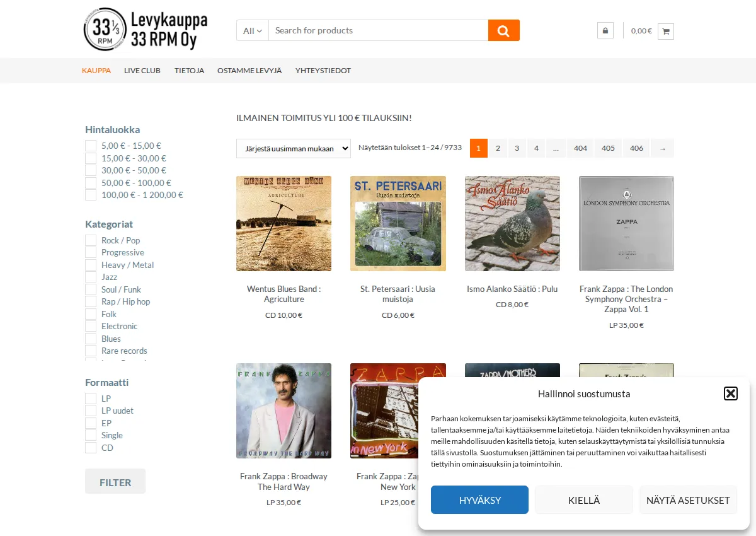The width and height of the screenshot is (756, 536).
Task: Open London Symphony Orchestra Zappa cover
Action: point(626,223)
